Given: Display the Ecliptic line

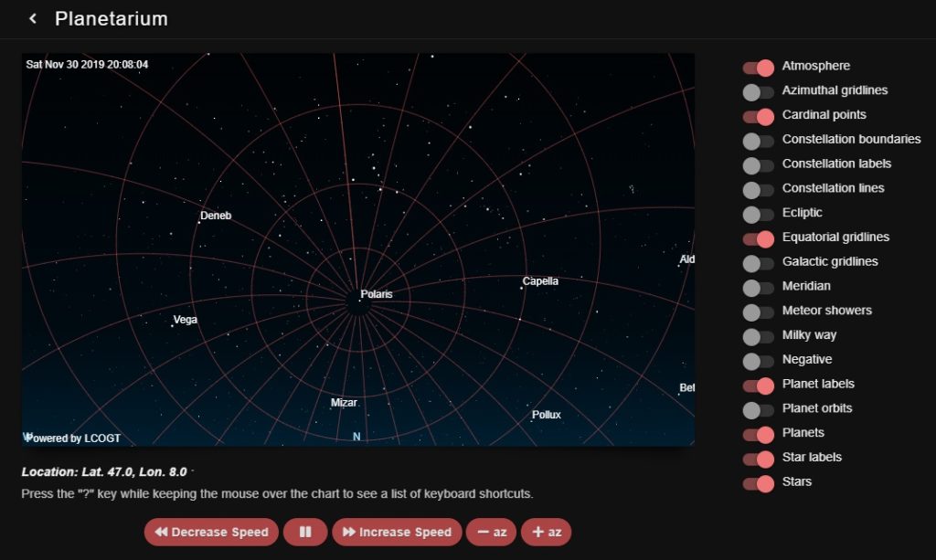Looking at the screenshot, I should tap(757, 214).
